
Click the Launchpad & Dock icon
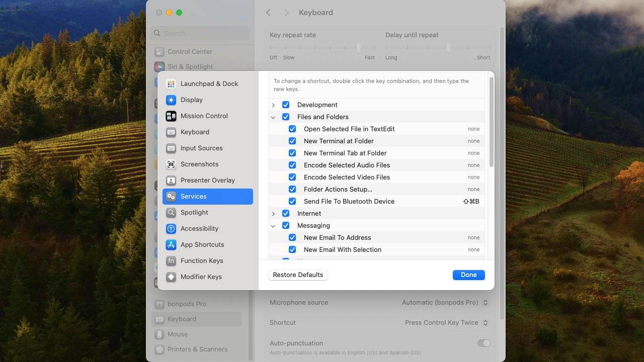click(x=171, y=84)
